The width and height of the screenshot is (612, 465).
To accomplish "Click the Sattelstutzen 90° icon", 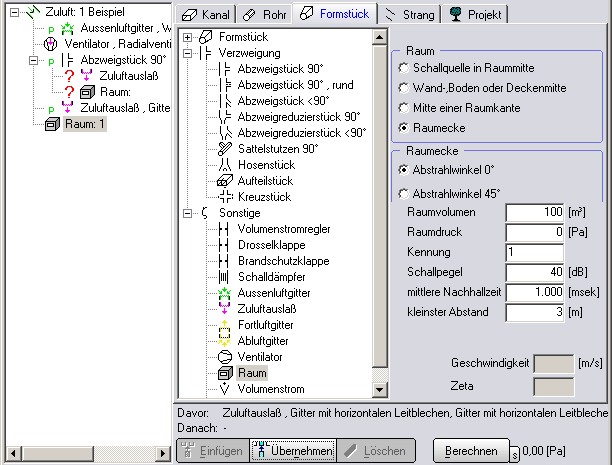I will tap(224, 149).
